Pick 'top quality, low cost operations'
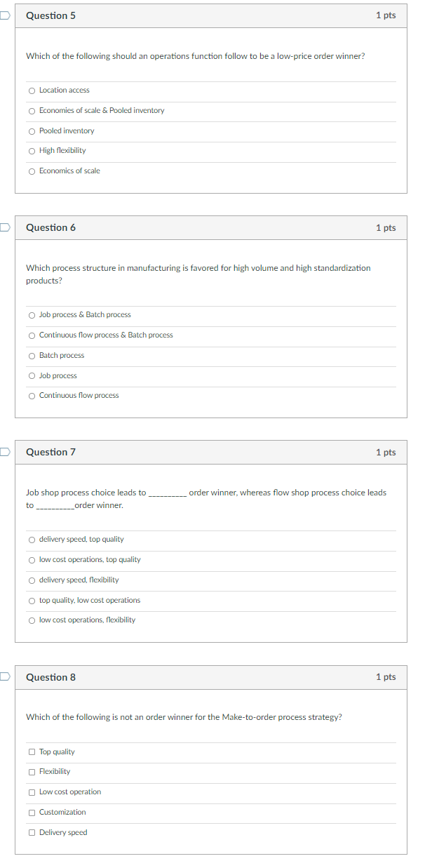Image resolution: width=432 pixels, height=868 pixels. click(32, 600)
